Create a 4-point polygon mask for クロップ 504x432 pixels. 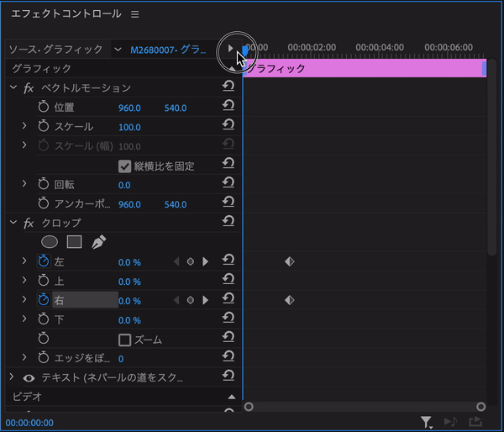coord(74,242)
